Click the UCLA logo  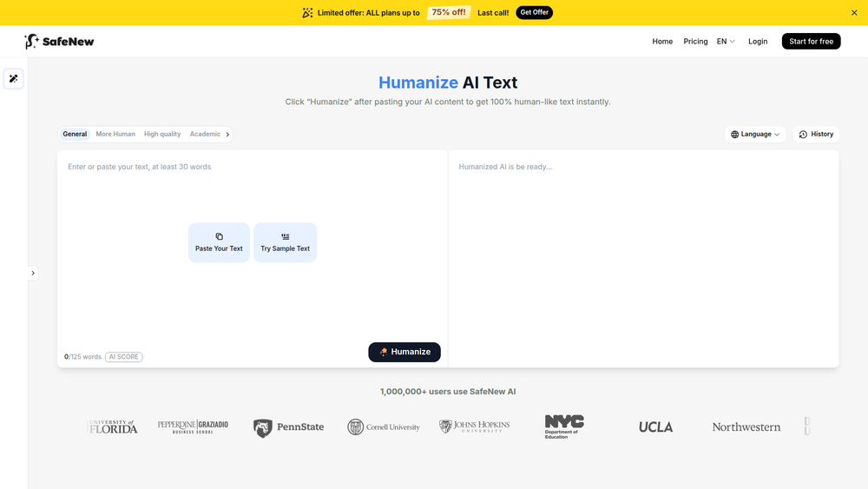pos(655,427)
